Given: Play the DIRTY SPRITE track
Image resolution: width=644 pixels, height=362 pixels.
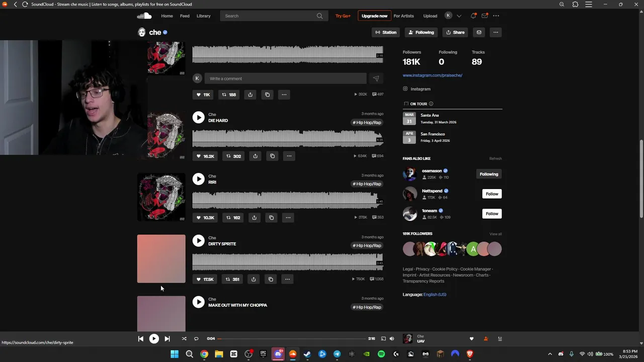Looking at the screenshot, I should tap(198, 241).
